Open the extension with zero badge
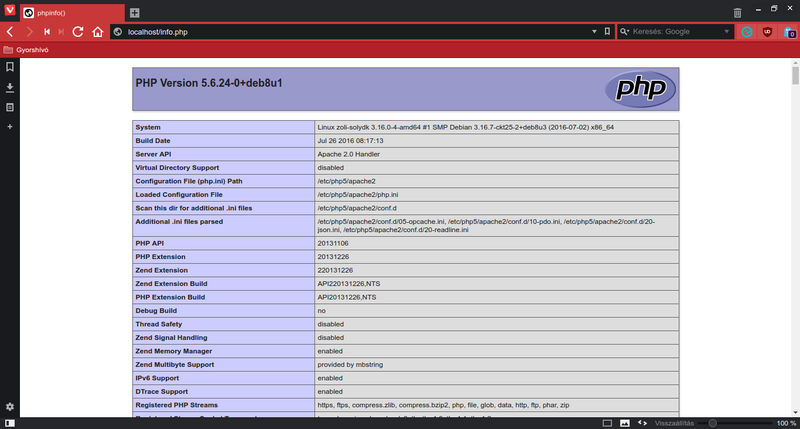Viewport: 800px width, 429px height. (x=789, y=32)
